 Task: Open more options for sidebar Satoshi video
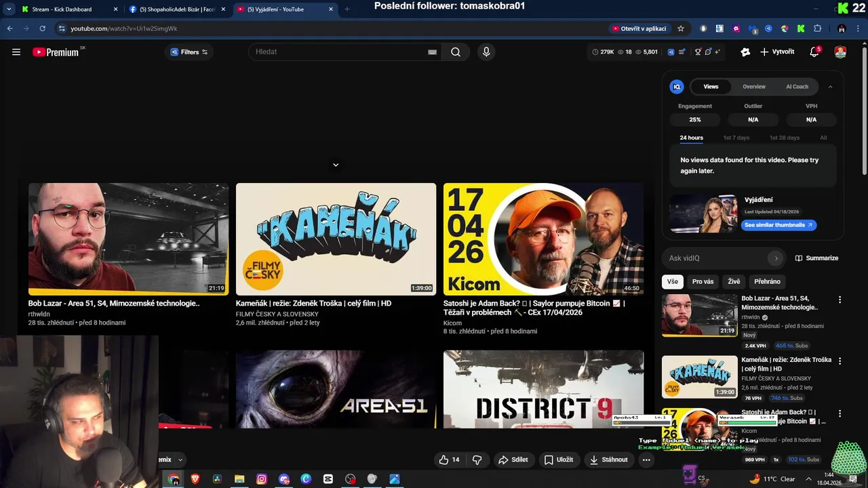pyautogui.click(x=840, y=413)
